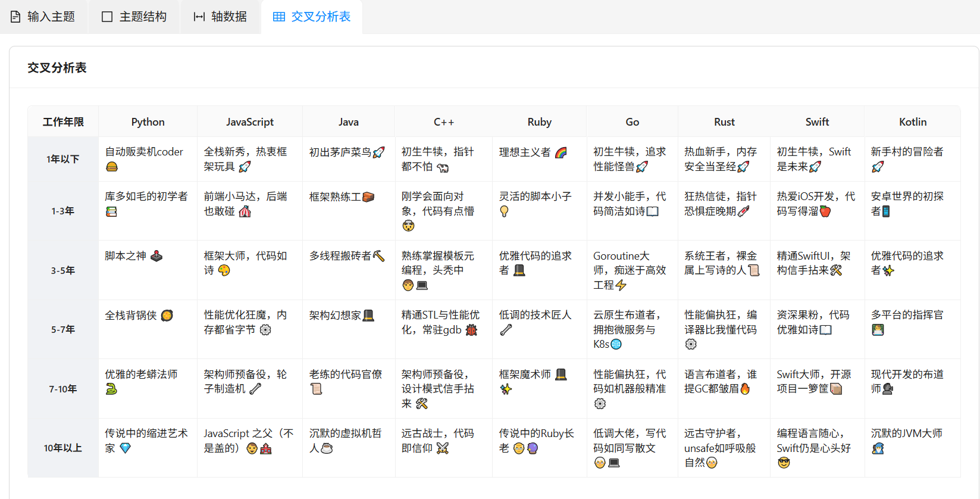Select the 3-5年 row header
980x499 pixels.
(62, 270)
